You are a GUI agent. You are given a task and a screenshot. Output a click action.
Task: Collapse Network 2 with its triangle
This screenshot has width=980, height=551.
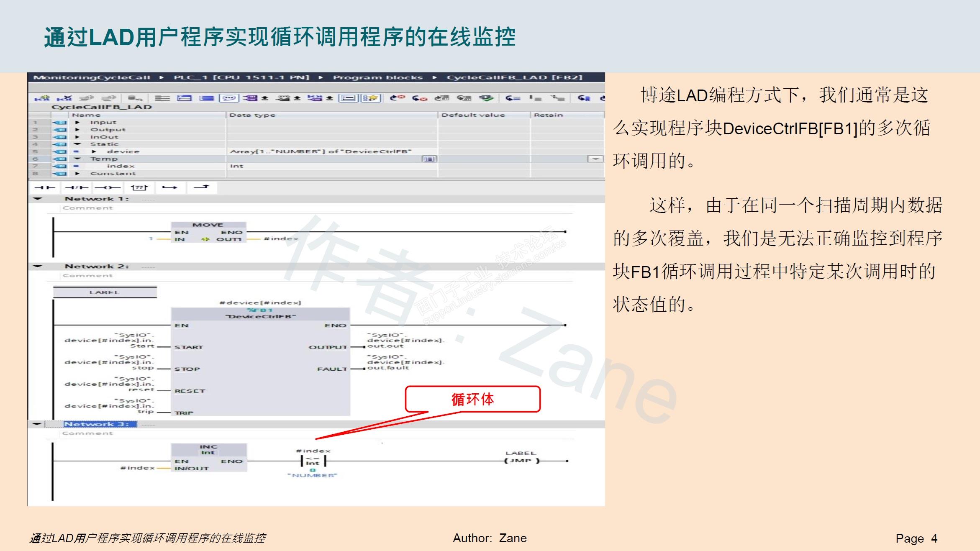click(38, 266)
